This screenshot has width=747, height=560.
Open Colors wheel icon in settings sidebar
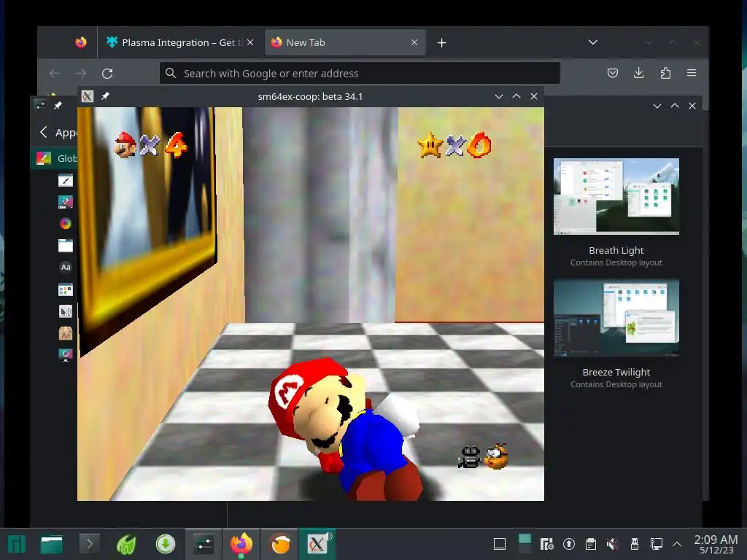pyautogui.click(x=65, y=223)
